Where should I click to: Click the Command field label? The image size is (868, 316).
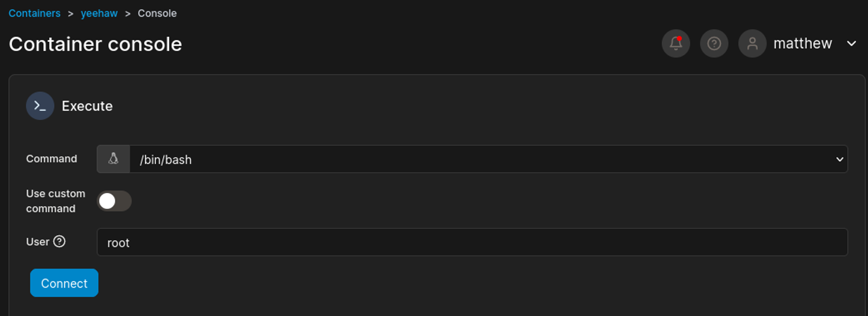tap(52, 159)
